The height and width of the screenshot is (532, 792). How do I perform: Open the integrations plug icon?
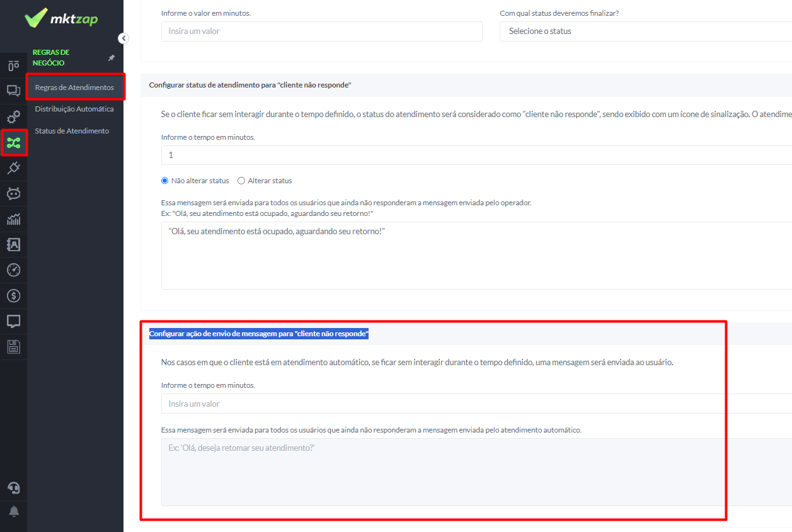point(13,168)
